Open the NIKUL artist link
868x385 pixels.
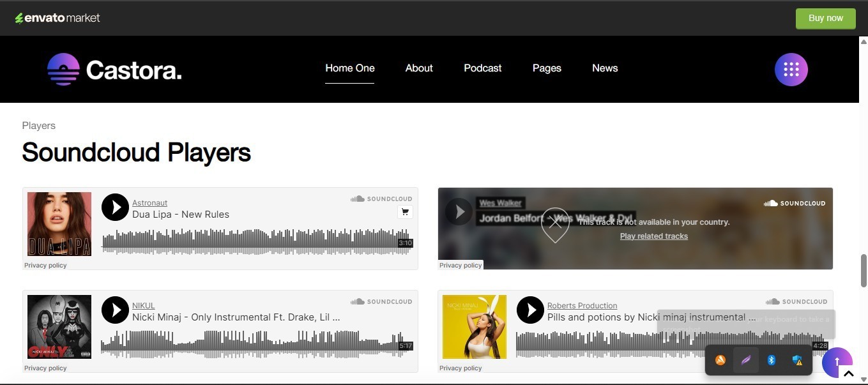point(143,306)
